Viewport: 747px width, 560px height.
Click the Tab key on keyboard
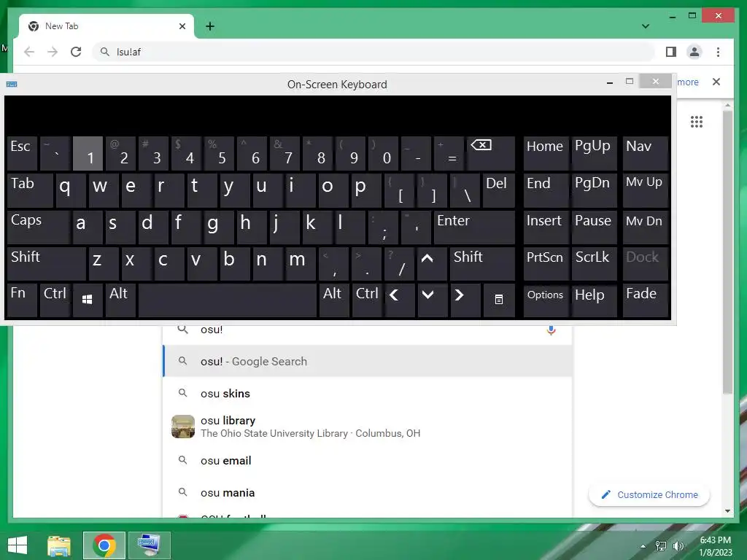coord(29,190)
